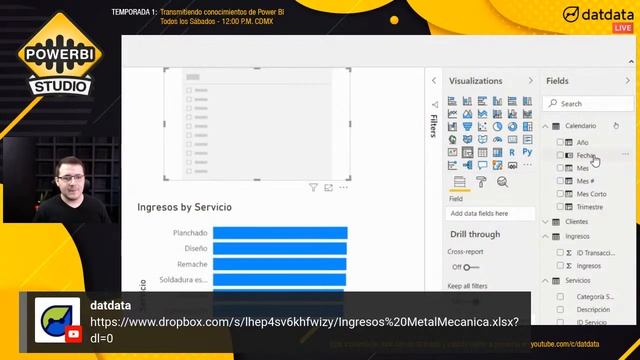Select the Donut chart visual
The height and width of the screenshot is (360, 640).
click(x=512, y=127)
